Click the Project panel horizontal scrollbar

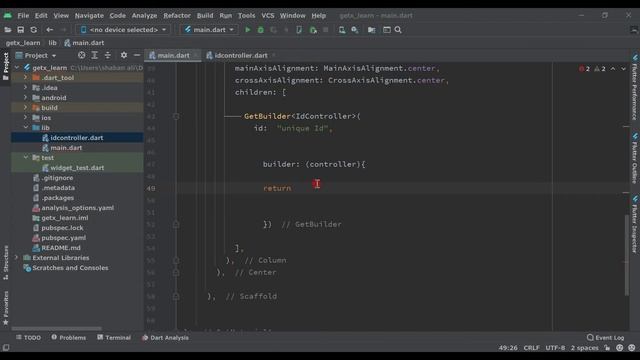[56, 328]
